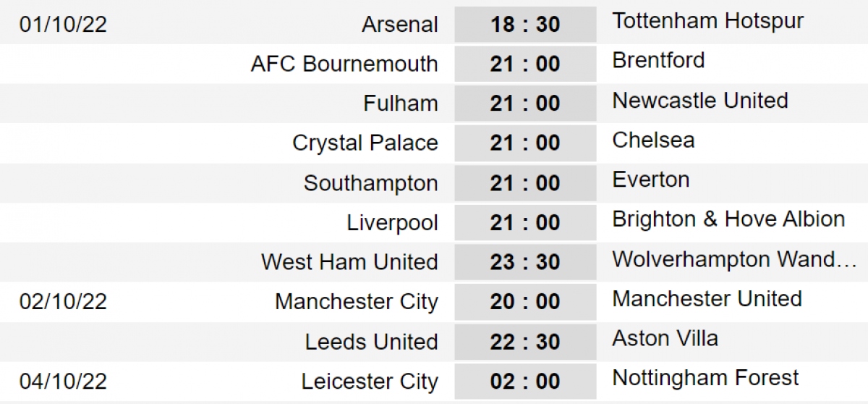868x404 pixels.
Task: Click the Everton team name
Action: tap(651, 180)
